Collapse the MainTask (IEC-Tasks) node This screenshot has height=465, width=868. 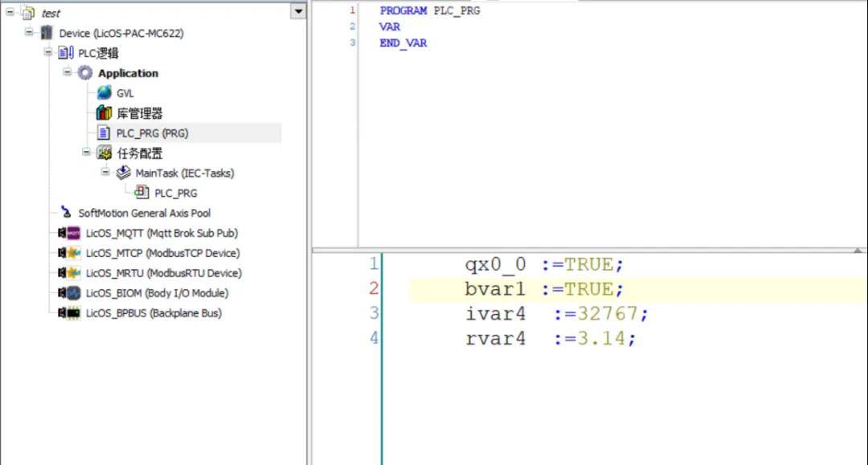point(106,172)
